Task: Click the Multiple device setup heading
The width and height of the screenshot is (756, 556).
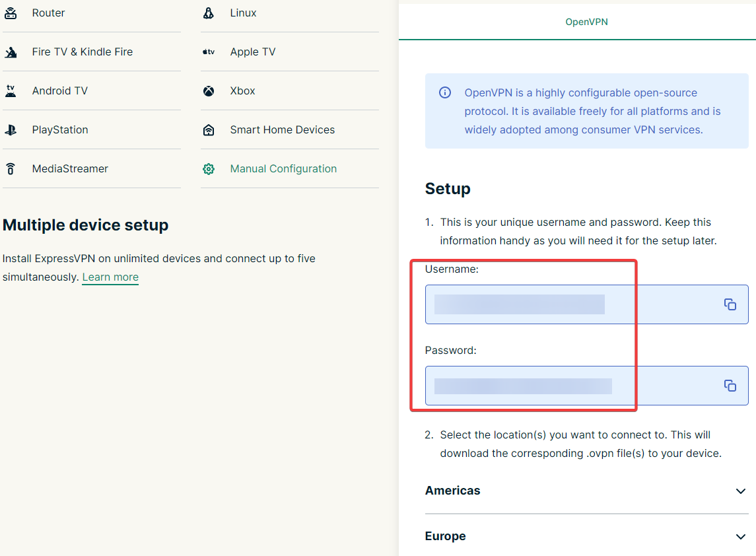Action: coord(85,225)
